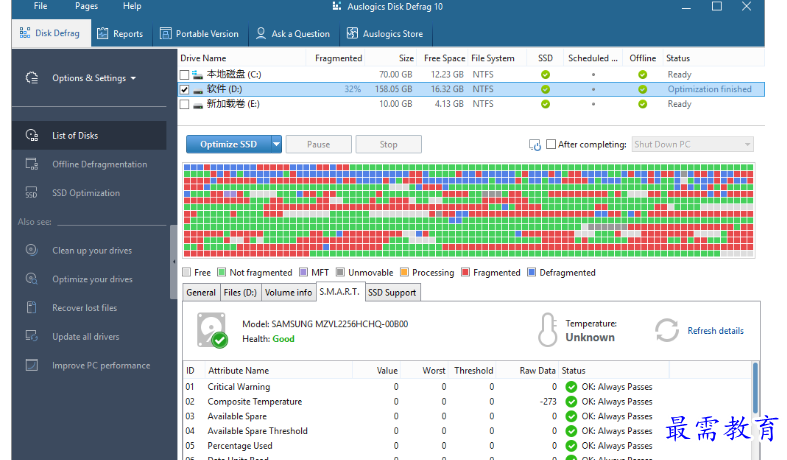This screenshot has width=787, height=460.
Task: Collapse the sidebar with the splitter arrow
Action: coord(174,262)
